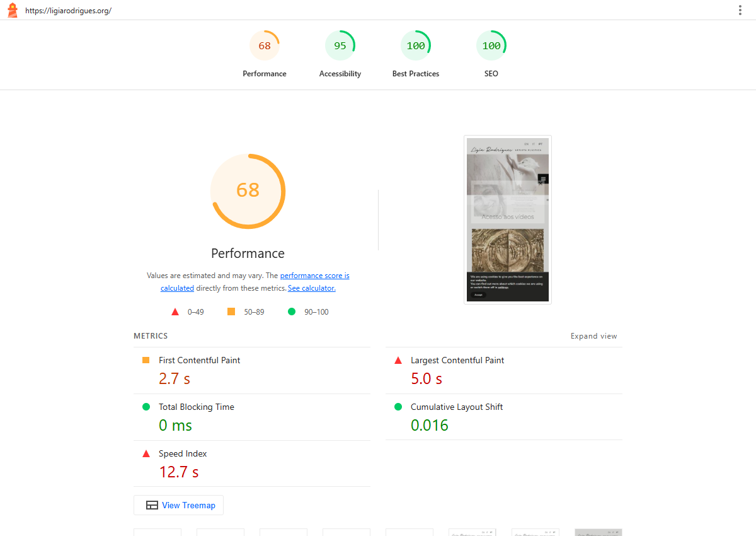
Task: Click the "12.7 s" metric value
Action: tap(179, 472)
